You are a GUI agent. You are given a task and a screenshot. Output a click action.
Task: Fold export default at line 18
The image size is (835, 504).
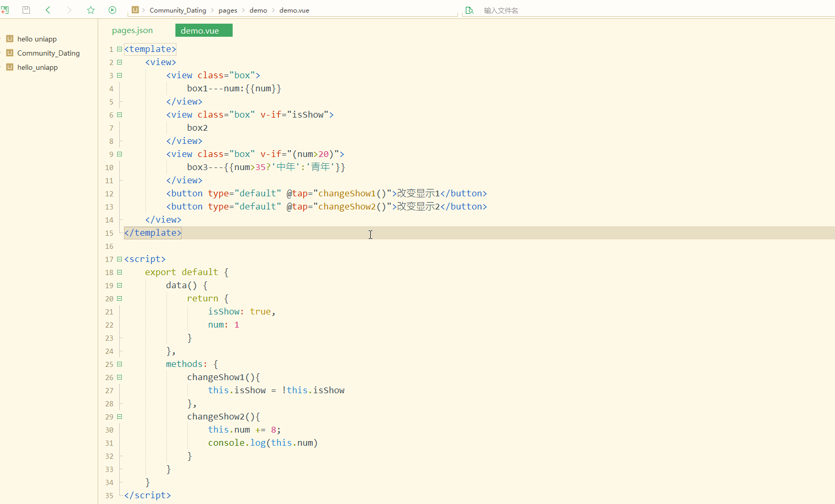point(120,272)
